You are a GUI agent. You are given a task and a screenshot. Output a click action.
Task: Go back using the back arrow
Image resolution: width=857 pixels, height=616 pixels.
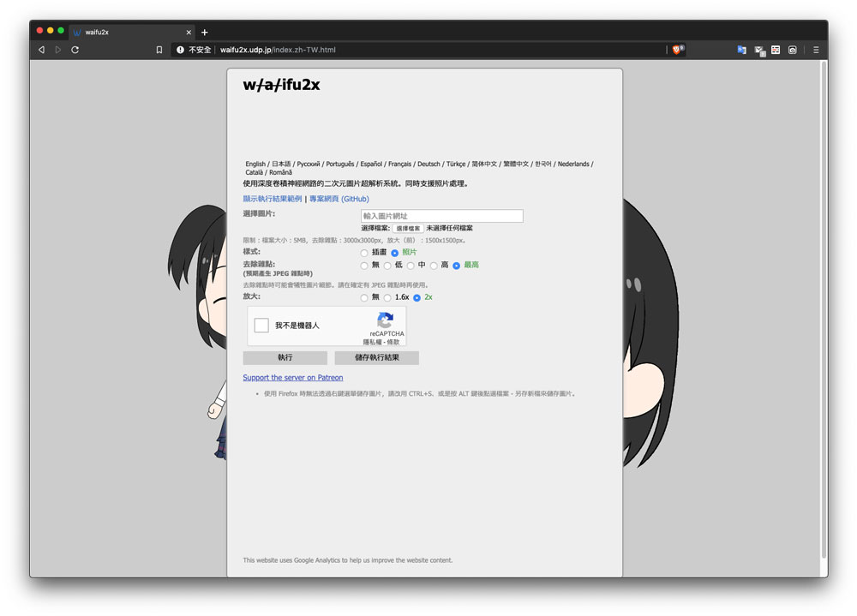tap(41, 50)
